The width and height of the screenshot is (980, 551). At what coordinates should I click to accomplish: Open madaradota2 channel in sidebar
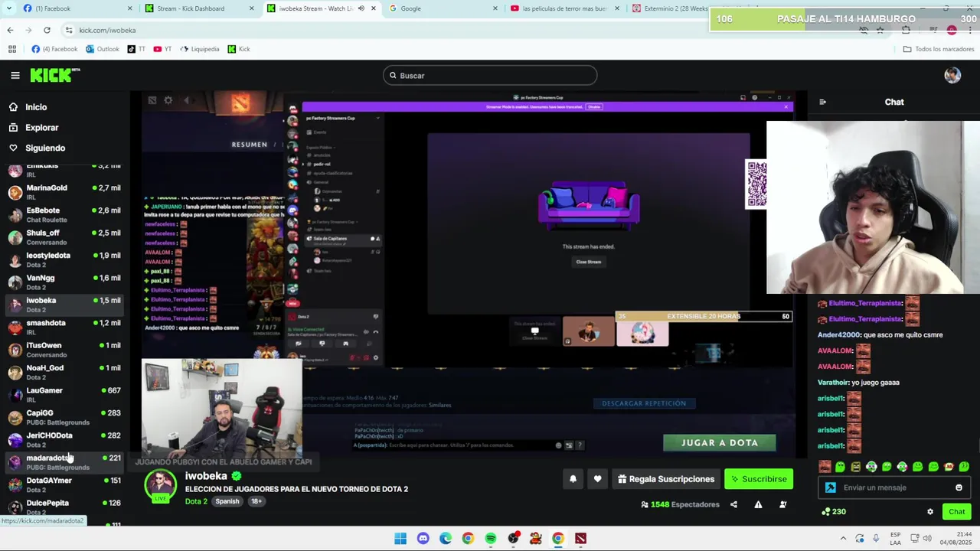pyautogui.click(x=64, y=462)
